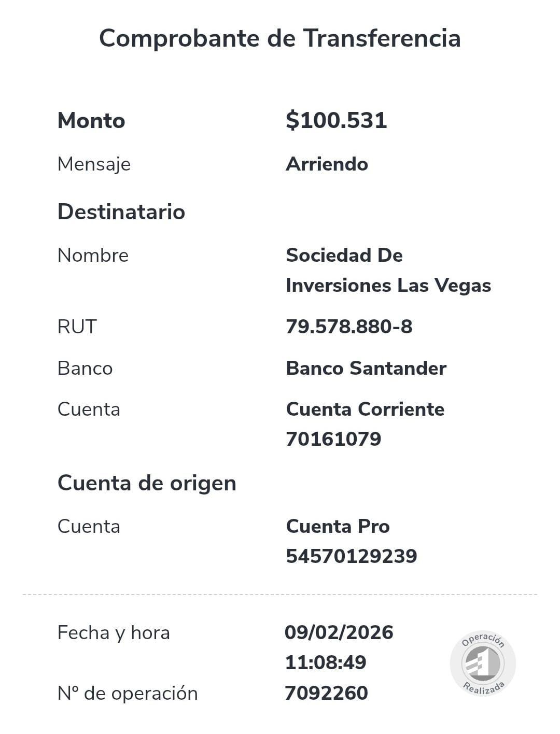
Task: Click the Cuenta Corriente account type
Action: [x=365, y=409]
